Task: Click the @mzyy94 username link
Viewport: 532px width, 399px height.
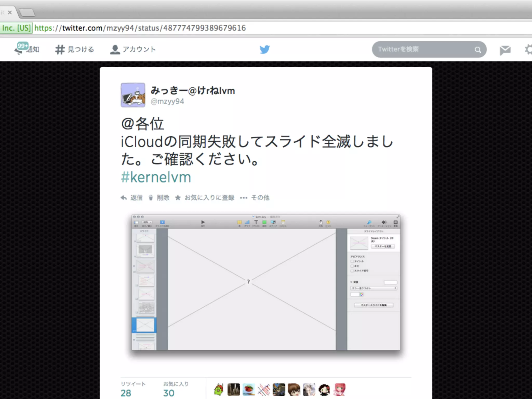Action: coord(167,101)
